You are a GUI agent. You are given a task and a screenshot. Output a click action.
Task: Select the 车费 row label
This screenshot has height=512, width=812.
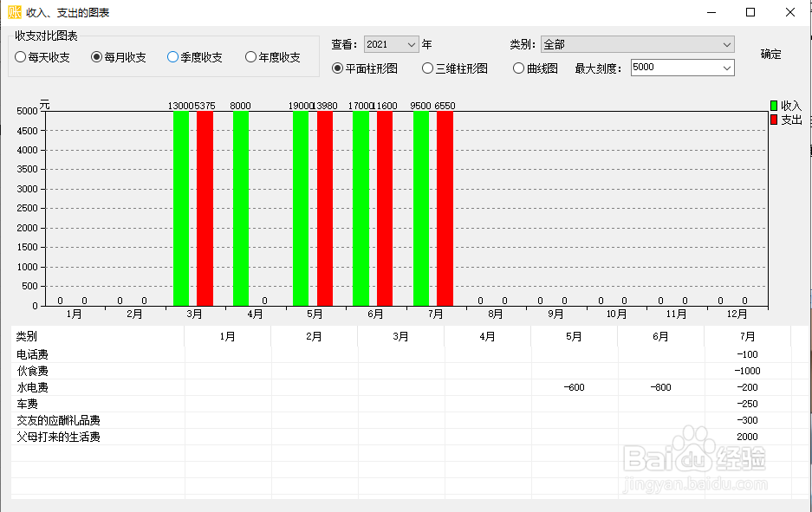[27, 404]
